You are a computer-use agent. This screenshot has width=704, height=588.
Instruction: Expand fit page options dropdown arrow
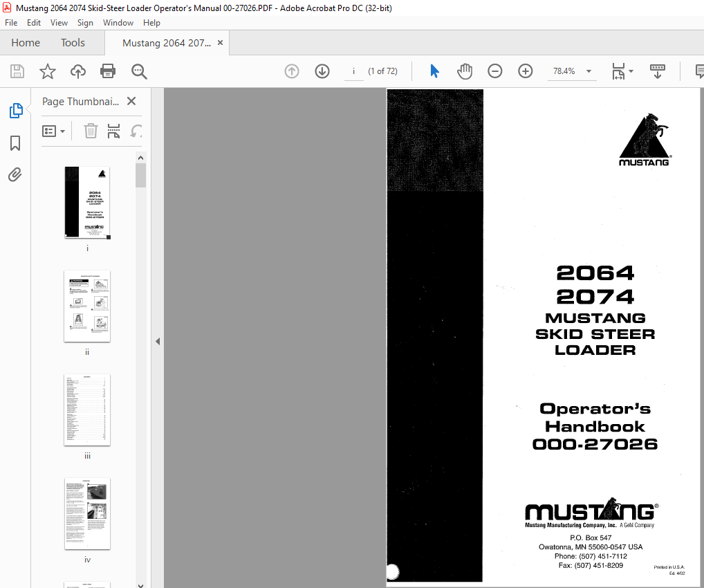[631, 71]
